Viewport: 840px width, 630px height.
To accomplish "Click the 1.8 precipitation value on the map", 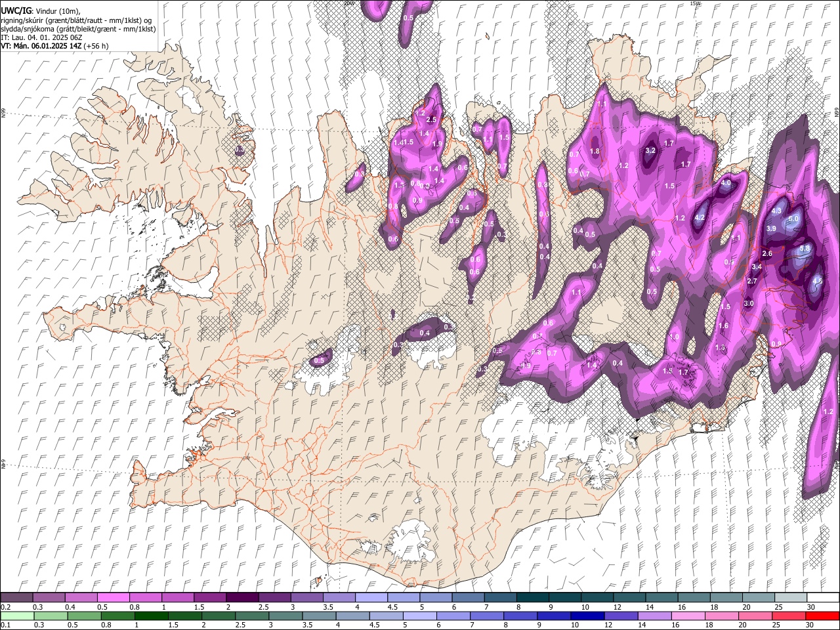I will click(595, 151).
